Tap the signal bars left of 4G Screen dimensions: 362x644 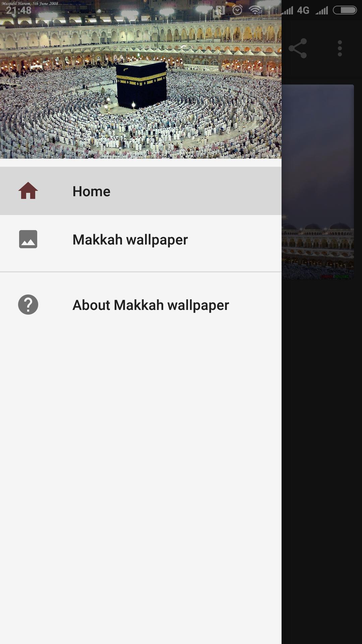pos(287,10)
